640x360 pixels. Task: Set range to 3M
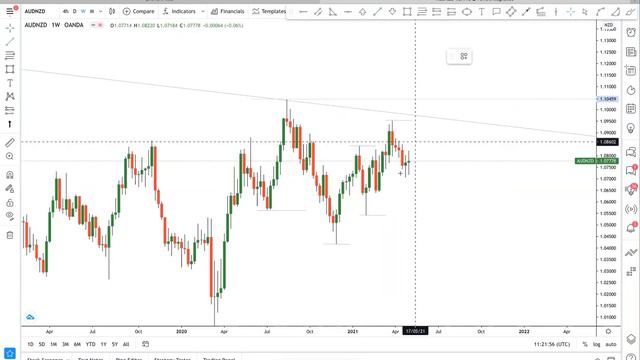pyautogui.click(x=65, y=344)
